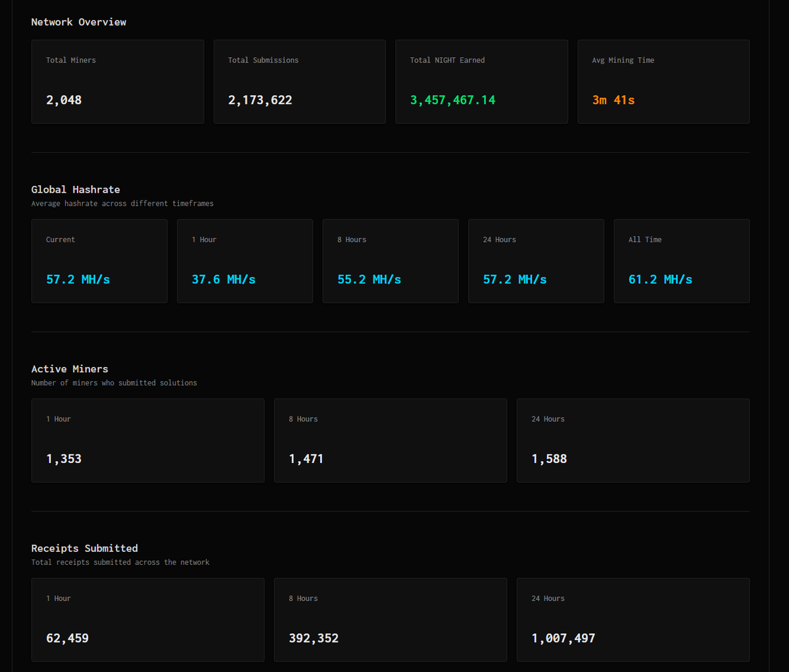Image resolution: width=789 pixels, height=672 pixels.
Task: Click the Active Miners heading
Action: tap(70, 369)
